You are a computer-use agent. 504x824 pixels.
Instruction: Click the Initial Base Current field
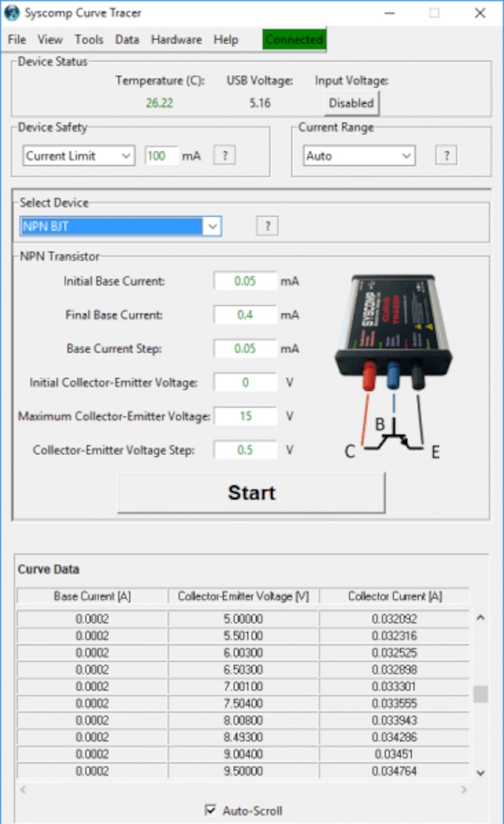point(245,281)
